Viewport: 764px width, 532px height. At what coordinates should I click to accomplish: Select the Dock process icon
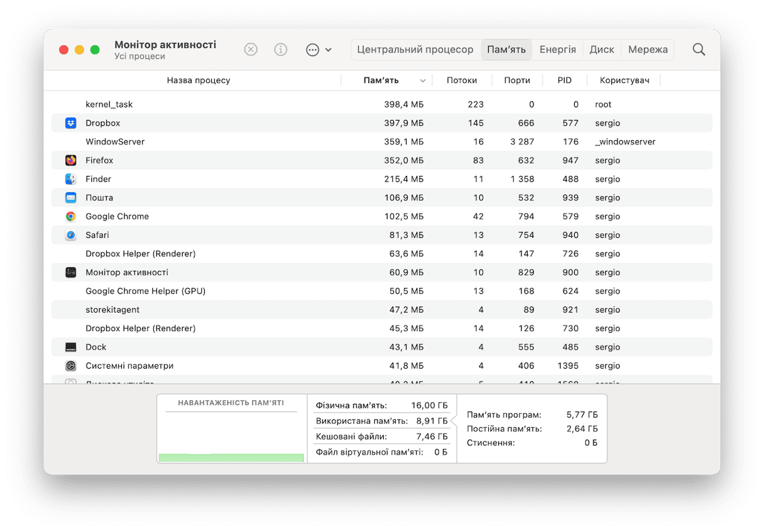coord(71,347)
